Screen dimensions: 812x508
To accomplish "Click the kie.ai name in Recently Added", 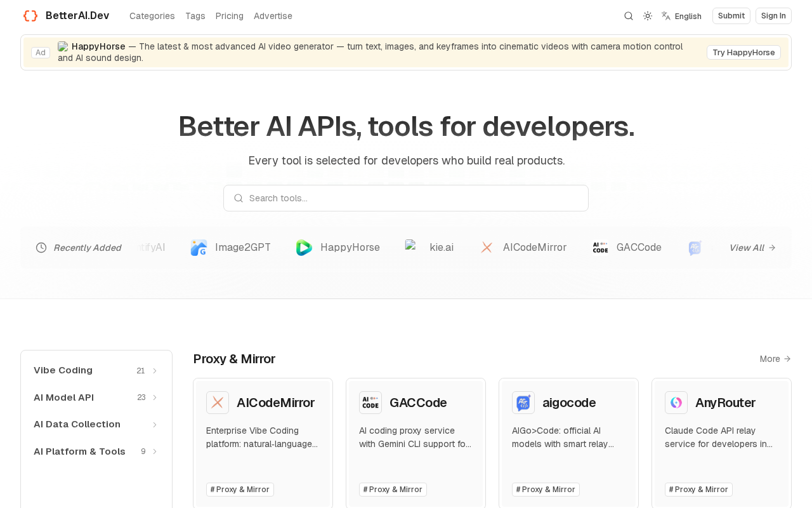I will (x=442, y=248).
